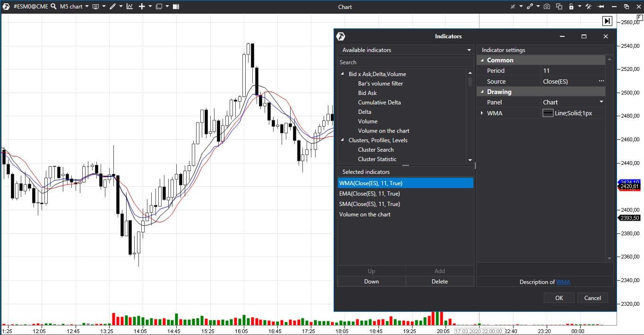This screenshot has width=644, height=335.
Task: Open chart settings wrench icon
Action: [x=588, y=7]
